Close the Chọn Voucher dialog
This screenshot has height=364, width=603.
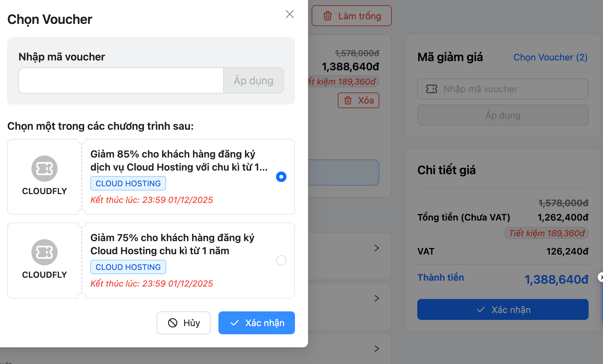tap(289, 14)
